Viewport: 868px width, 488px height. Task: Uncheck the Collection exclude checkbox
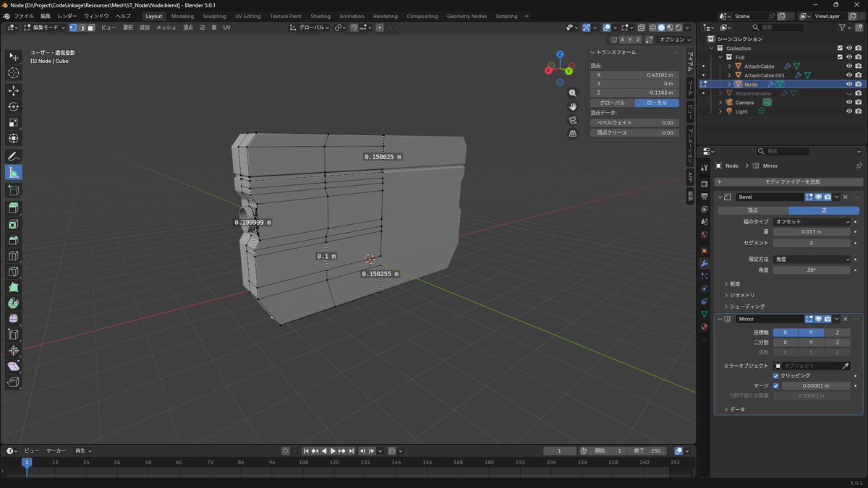(839, 48)
